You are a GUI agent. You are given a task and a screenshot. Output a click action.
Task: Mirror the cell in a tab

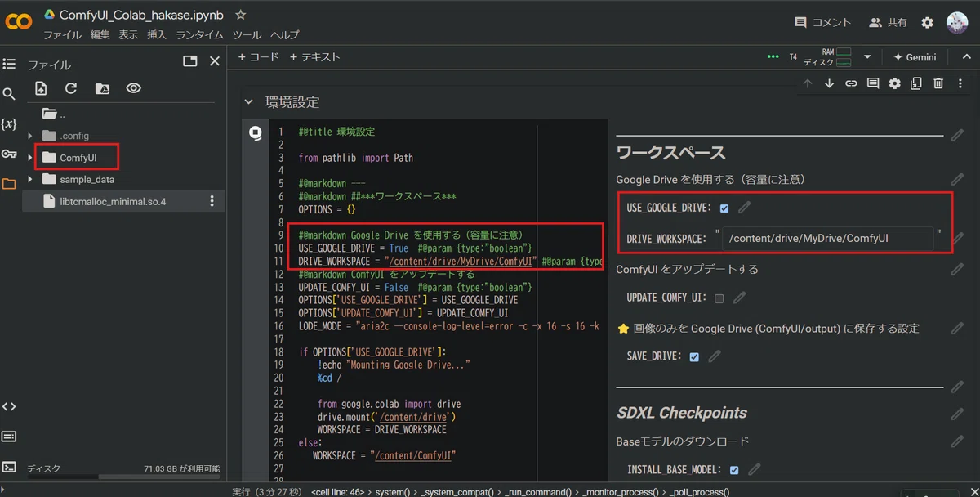click(916, 83)
